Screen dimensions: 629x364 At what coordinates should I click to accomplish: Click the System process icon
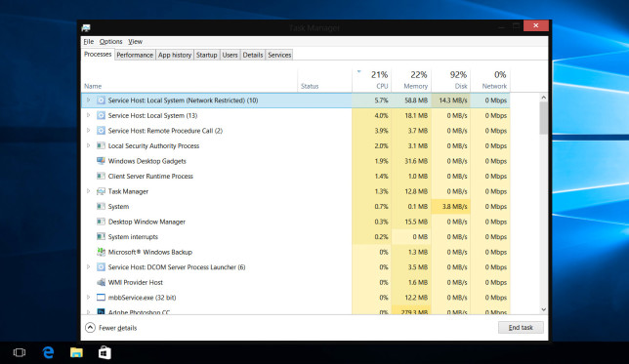[102, 207]
